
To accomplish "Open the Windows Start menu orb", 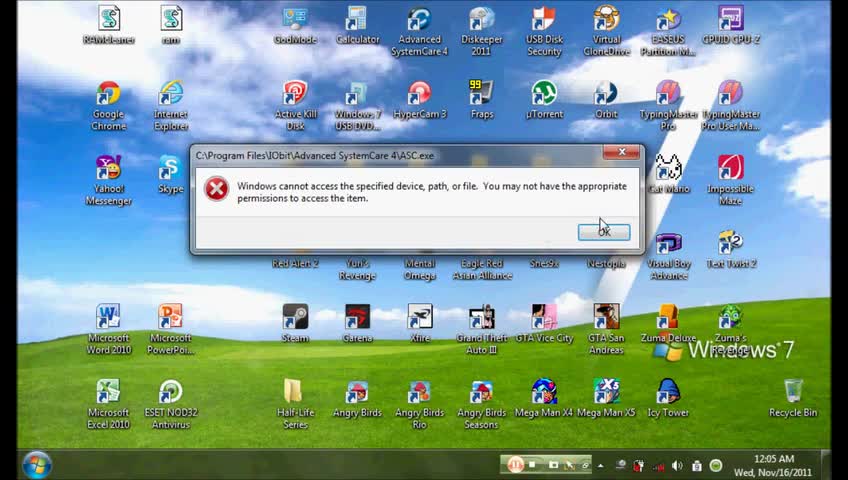I will point(37,464).
